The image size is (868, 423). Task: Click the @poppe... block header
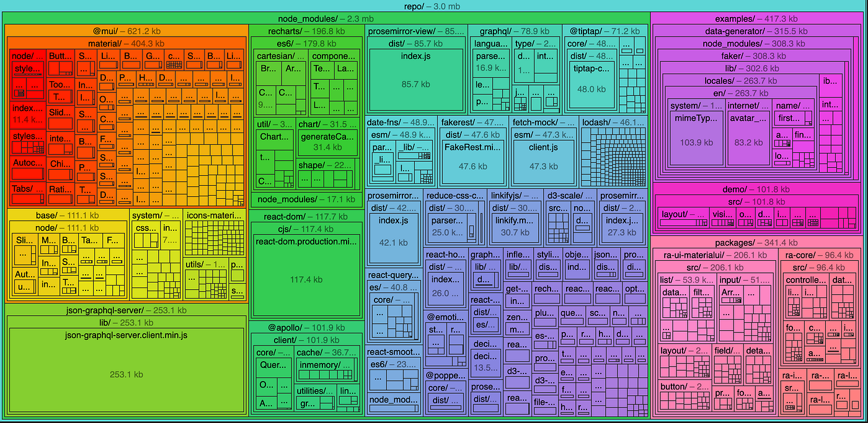coord(445,375)
